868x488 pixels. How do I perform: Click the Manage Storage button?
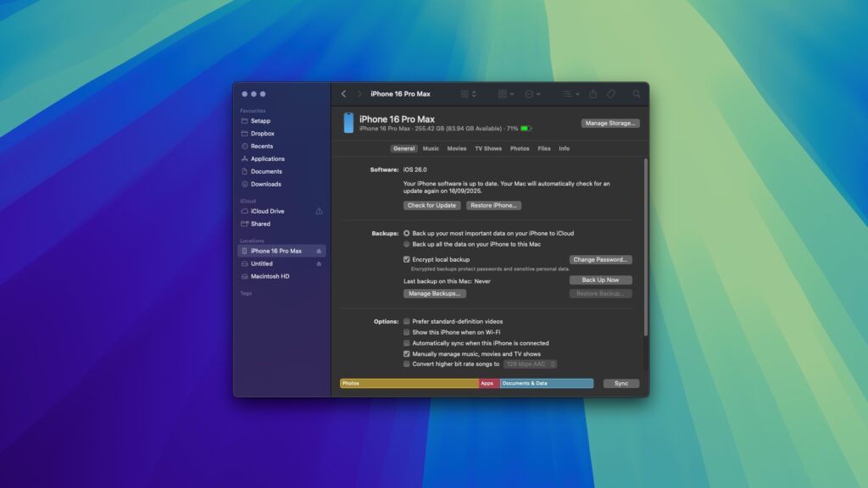[610, 124]
